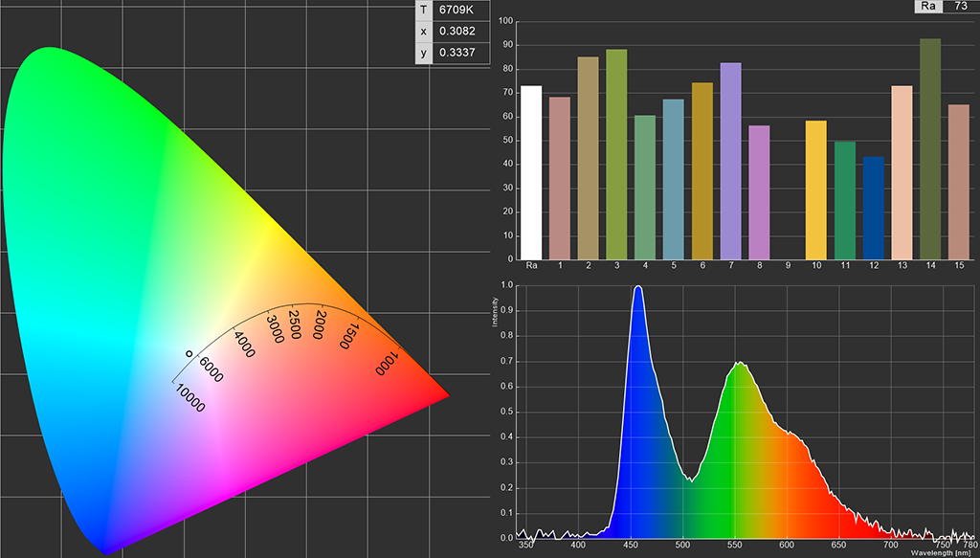
Task: Click the 1000 label on Planckian locus
Action: point(387,363)
